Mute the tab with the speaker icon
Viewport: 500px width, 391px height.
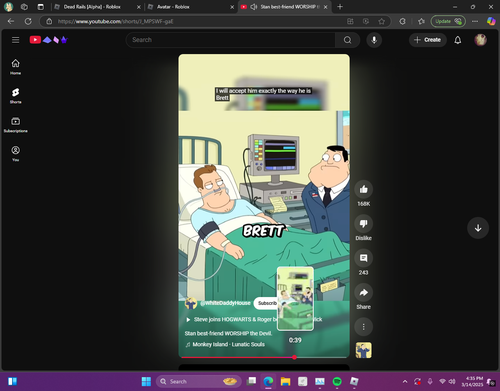pyautogui.click(x=254, y=7)
